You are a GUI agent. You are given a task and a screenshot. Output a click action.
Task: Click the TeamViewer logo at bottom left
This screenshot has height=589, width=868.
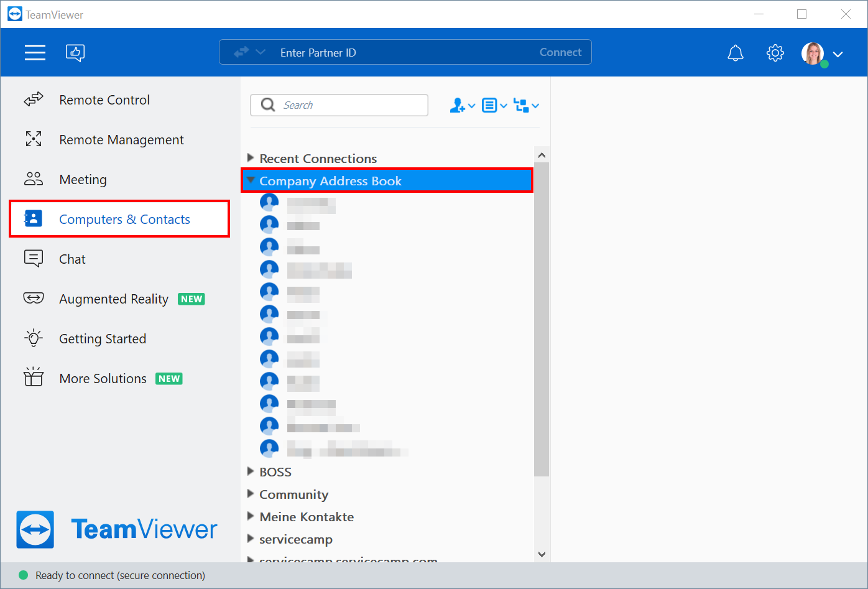coord(35,529)
